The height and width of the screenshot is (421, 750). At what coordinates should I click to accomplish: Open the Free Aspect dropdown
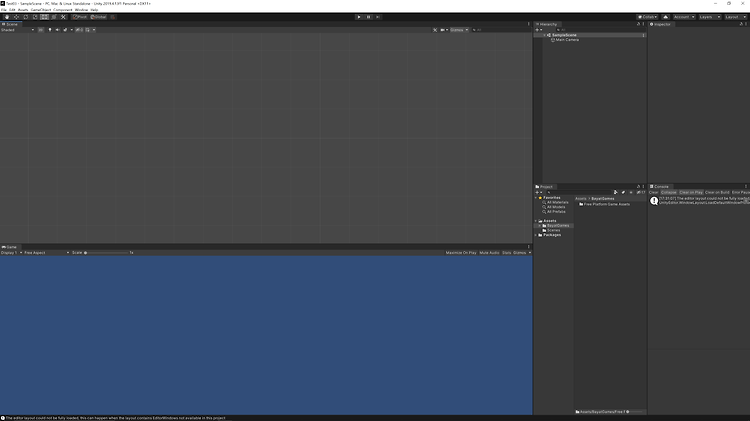pos(46,253)
